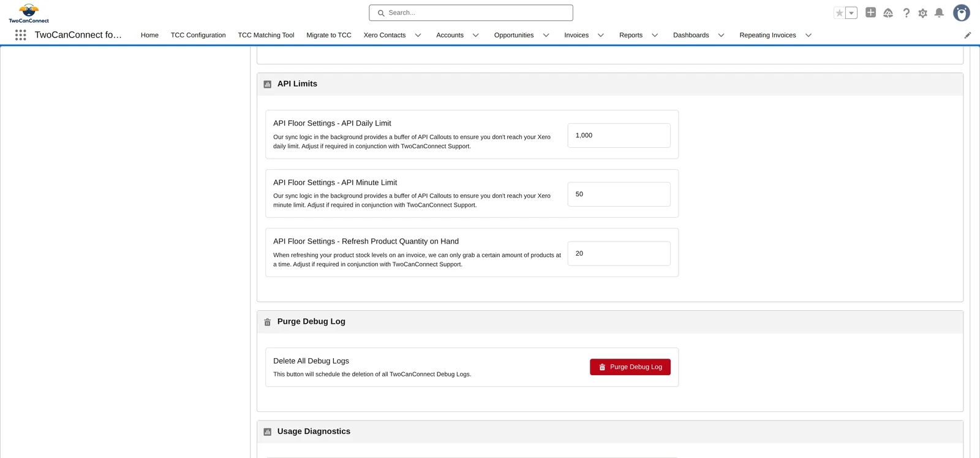Open the Dashboards tab

click(x=691, y=35)
